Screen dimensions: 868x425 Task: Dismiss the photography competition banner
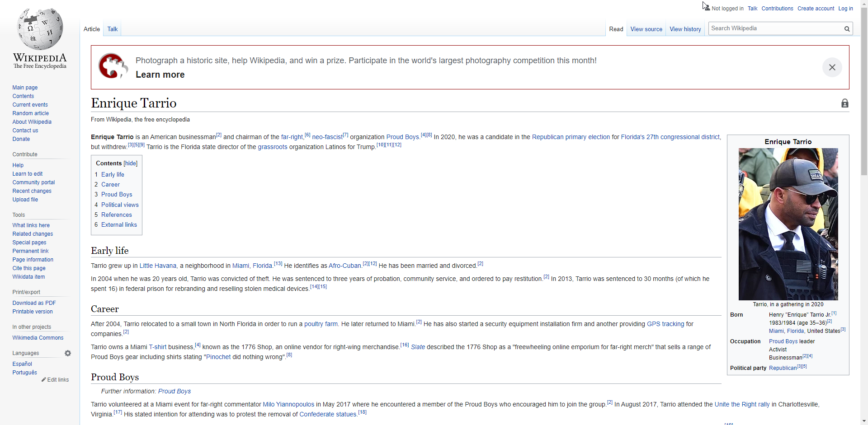point(832,67)
